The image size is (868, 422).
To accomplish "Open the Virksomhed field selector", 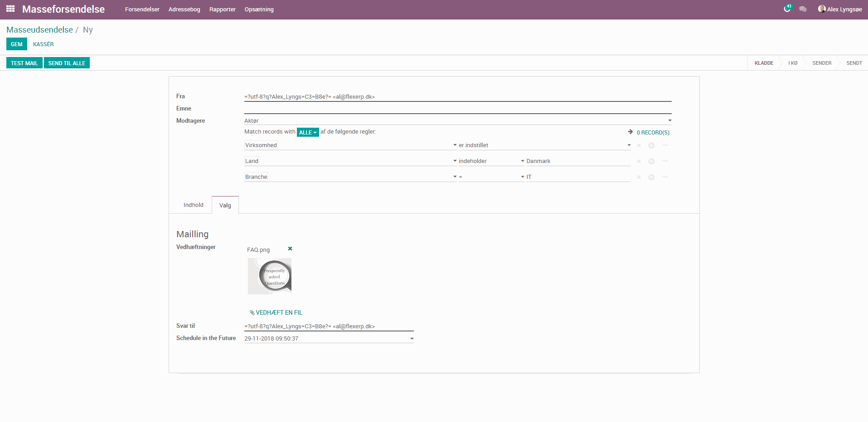I will pos(351,145).
